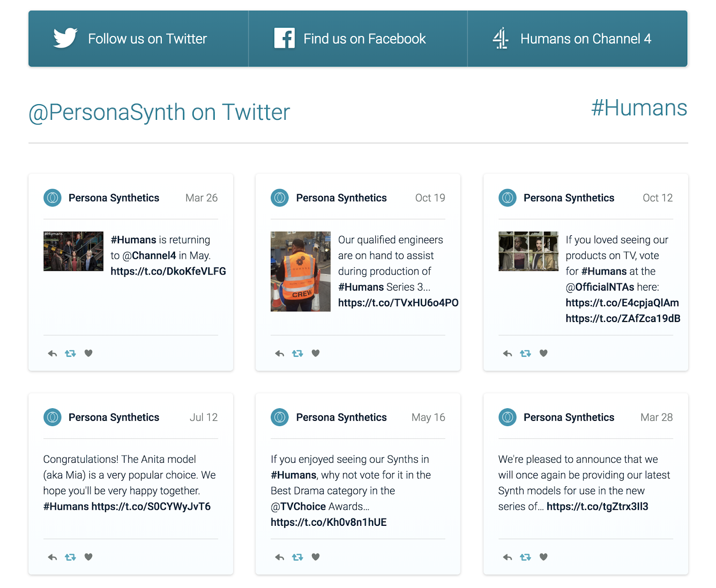716x588 pixels.
Task: Reply to the Mar 26 tweet
Action: coord(52,354)
